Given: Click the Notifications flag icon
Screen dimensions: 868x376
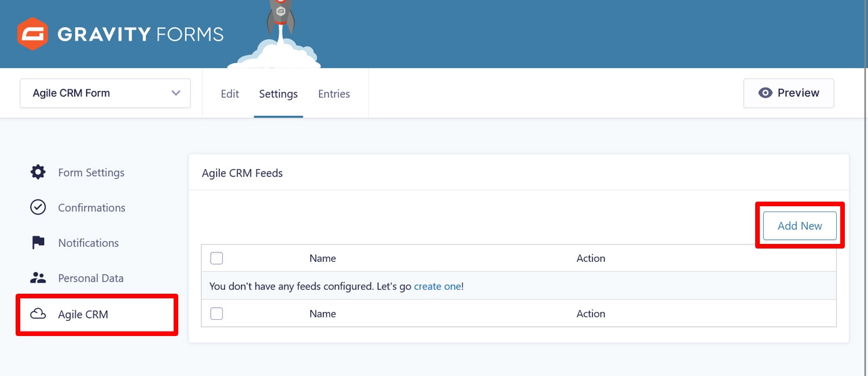Looking at the screenshot, I should click(x=38, y=243).
